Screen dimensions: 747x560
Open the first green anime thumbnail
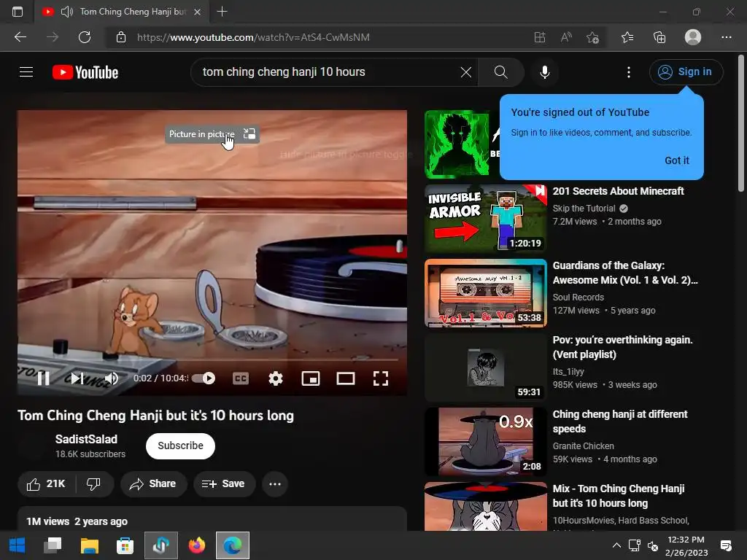click(x=457, y=144)
